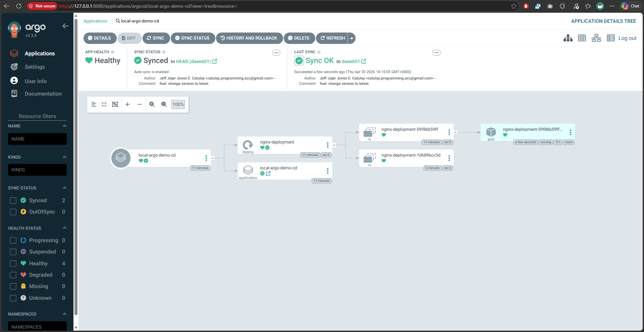Open the nginx-deployment-59f86b59ff rs kebab menu
This screenshot has width=644, height=332.
coord(449,132)
